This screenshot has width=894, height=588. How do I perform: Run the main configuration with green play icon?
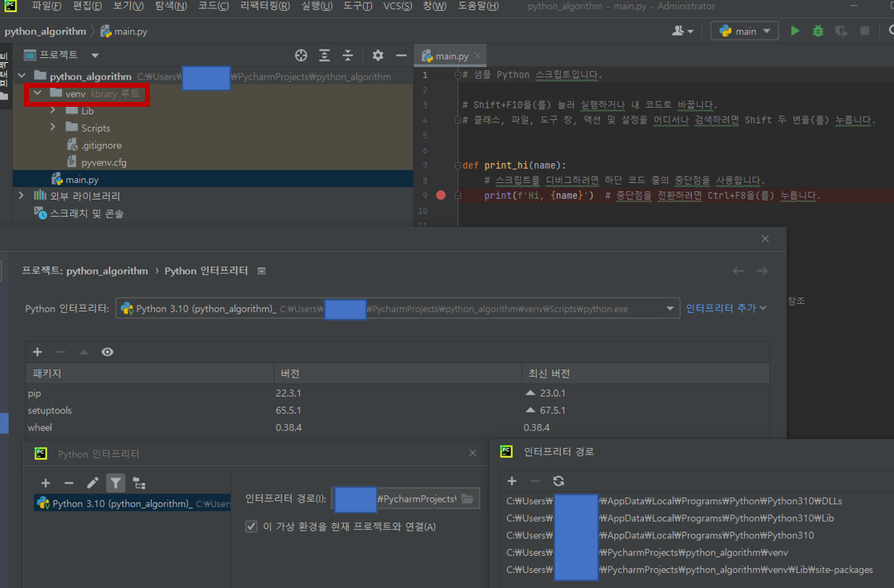795,31
